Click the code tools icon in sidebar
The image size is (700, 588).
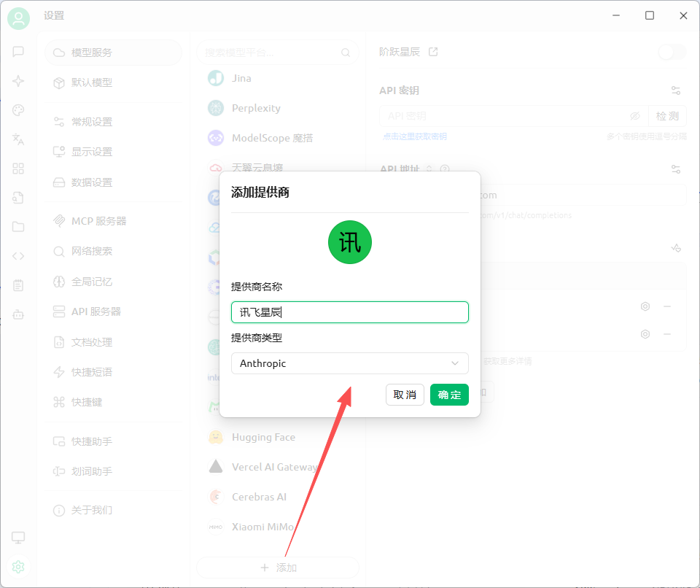[18, 256]
